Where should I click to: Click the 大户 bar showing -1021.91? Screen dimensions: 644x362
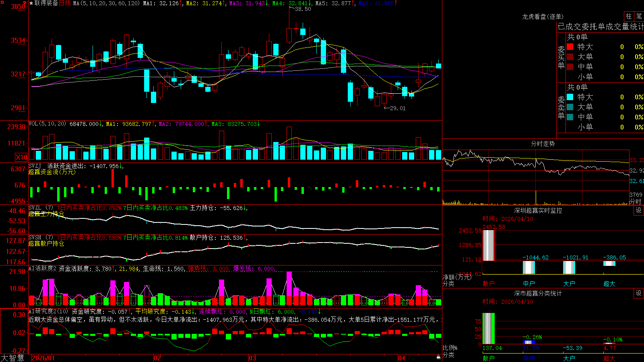569,267
